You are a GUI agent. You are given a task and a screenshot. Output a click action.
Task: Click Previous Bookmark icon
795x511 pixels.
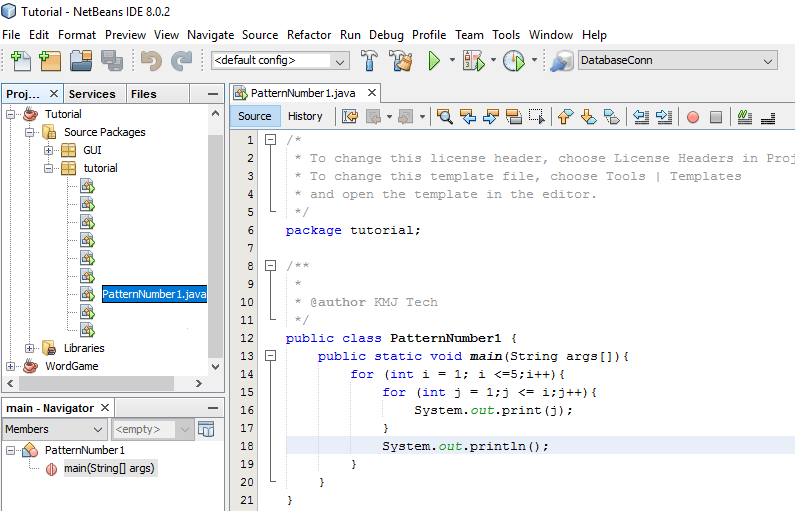point(565,117)
